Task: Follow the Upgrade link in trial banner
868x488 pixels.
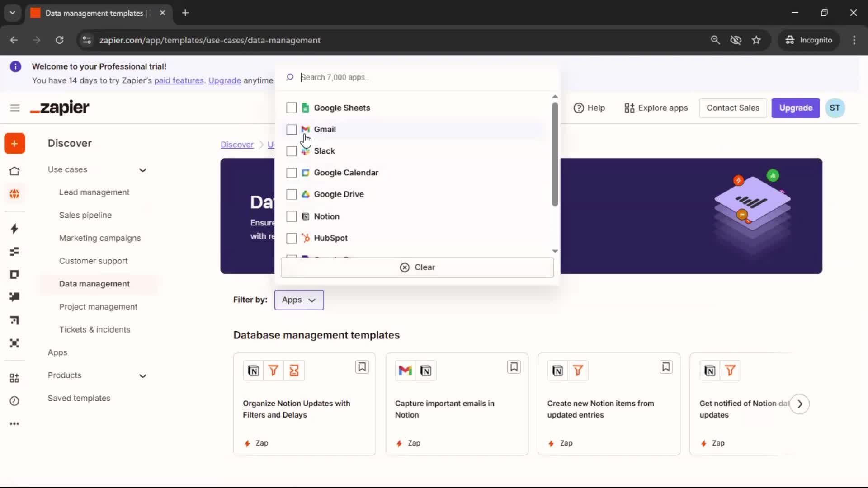Action: coord(225,80)
